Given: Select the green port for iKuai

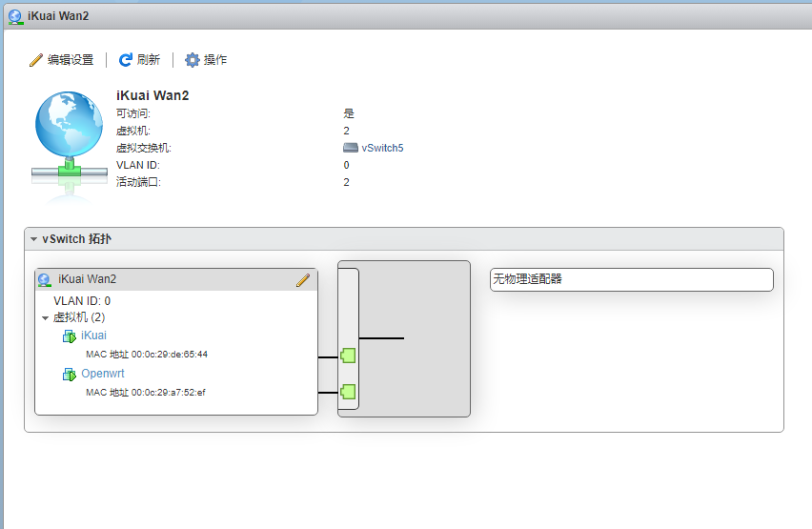Looking at the screenshot, I should tap(348, 356).
